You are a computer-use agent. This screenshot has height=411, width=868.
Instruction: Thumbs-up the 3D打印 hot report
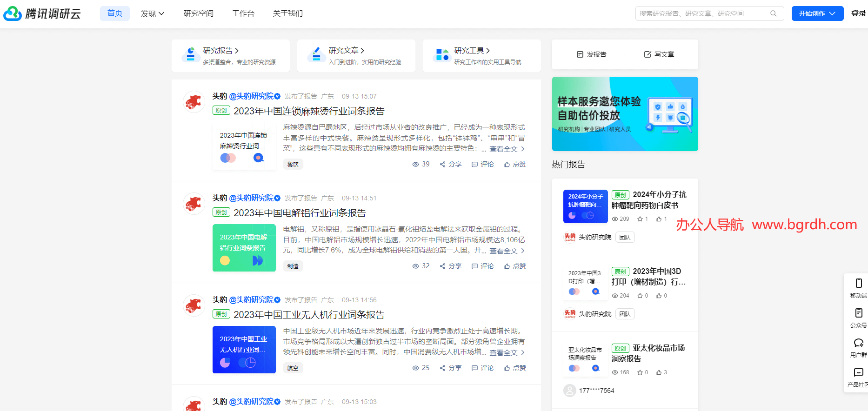[x=659, y=296]
